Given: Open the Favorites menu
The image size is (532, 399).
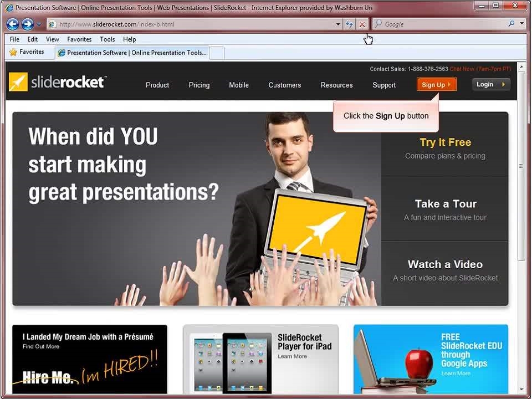Looking at the screenshot, I should tap(79, 39).
